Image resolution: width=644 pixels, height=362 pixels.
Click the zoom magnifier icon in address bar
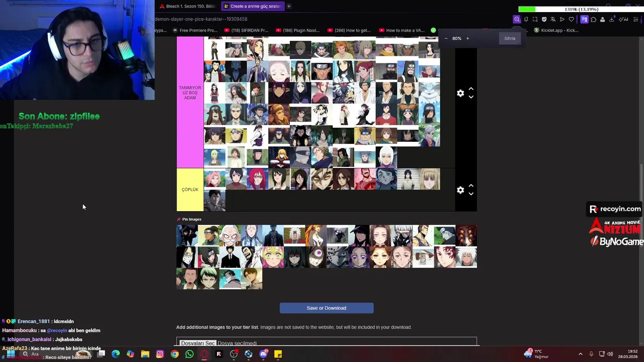[x=517, y=19]
